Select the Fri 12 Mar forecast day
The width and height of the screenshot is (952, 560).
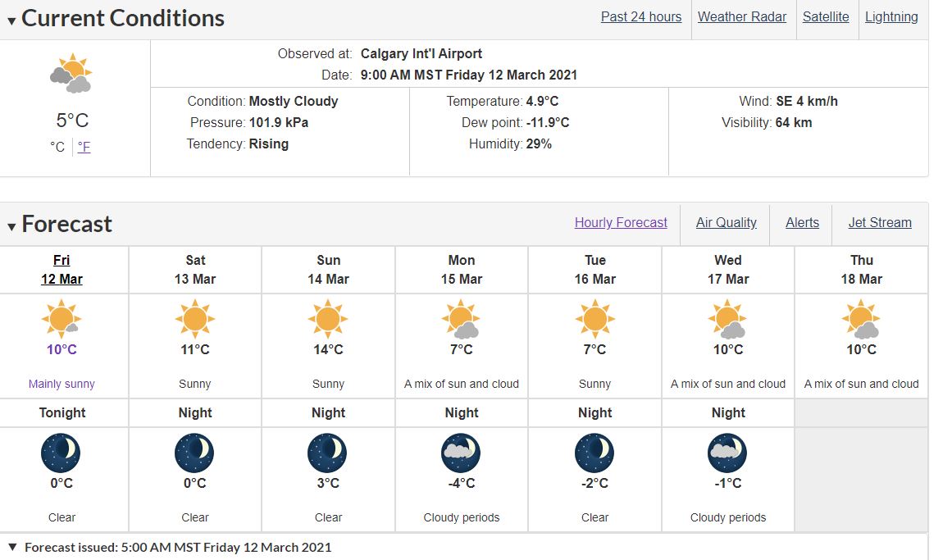pos(61,269)
